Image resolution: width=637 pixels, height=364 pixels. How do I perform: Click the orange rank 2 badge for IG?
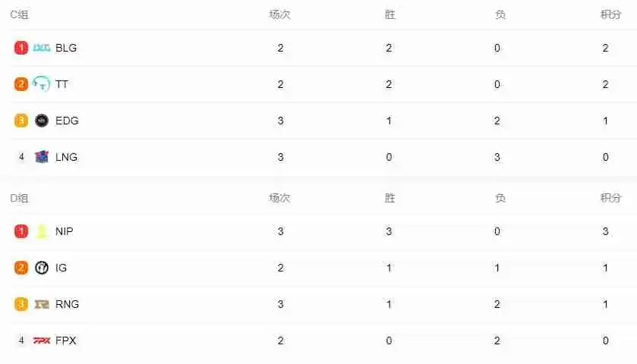coord(21,268)
